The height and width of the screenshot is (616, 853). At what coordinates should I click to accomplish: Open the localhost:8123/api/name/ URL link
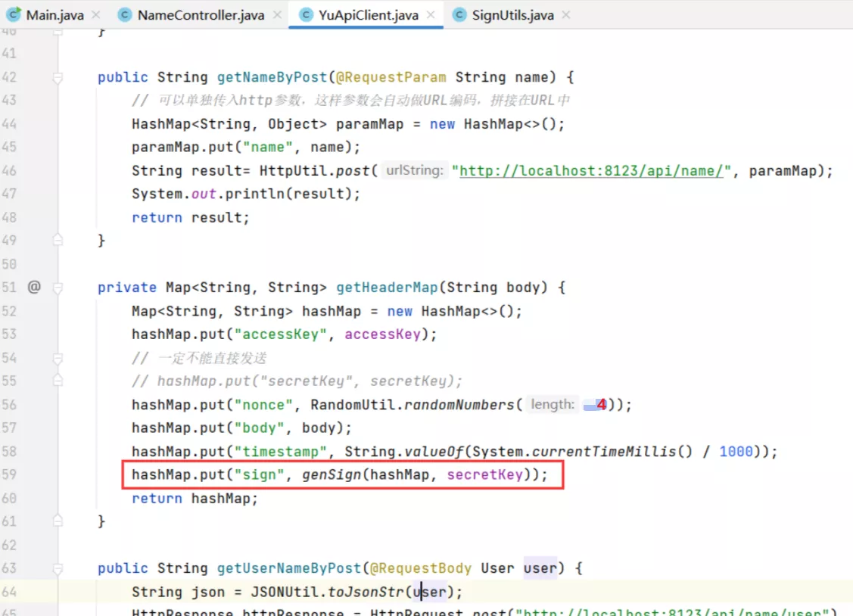click(x=591, y=171)
